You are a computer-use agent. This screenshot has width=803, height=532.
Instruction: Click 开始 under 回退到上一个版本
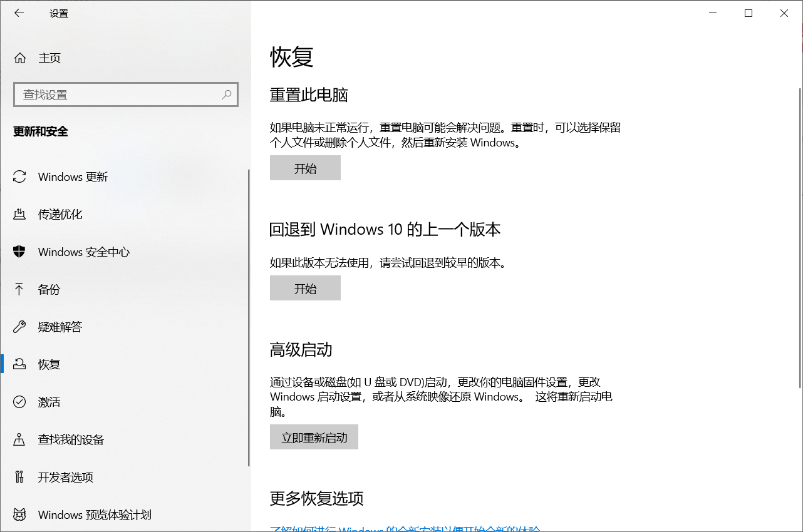(305, 289)
